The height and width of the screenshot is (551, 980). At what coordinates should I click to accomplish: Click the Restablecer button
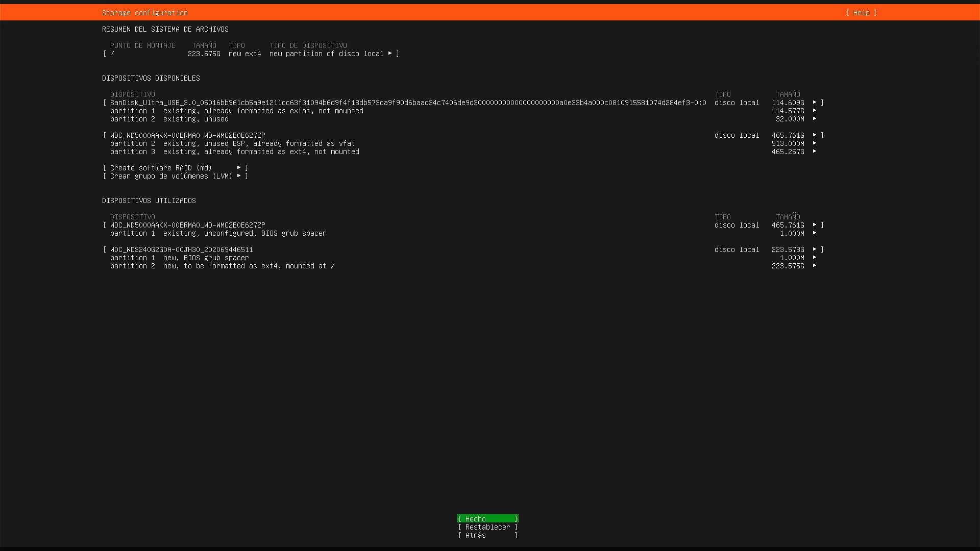click(487, 527)
